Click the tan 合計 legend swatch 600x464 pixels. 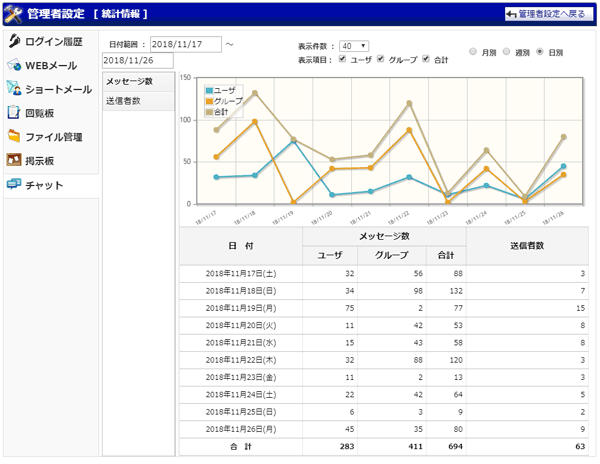coord(209,112)
